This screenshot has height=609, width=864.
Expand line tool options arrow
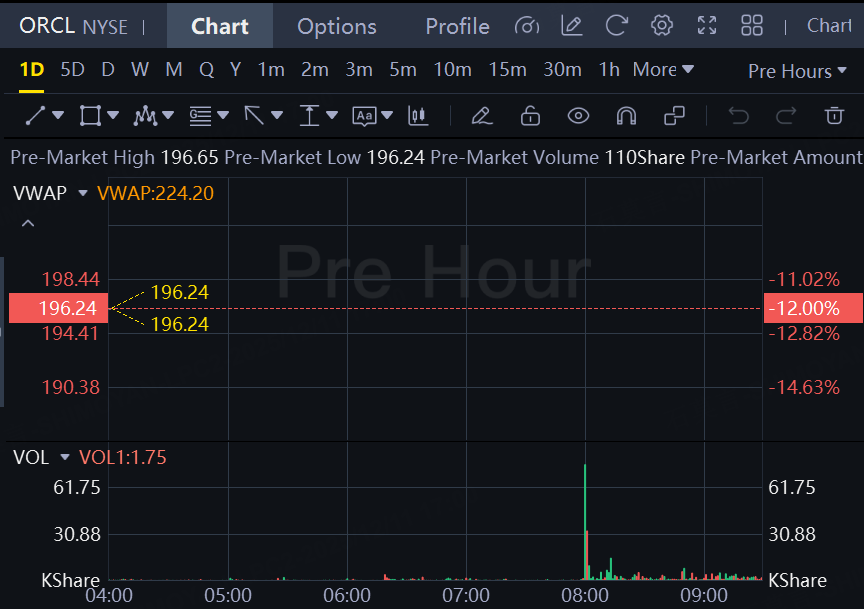click(x=58, y=115)
